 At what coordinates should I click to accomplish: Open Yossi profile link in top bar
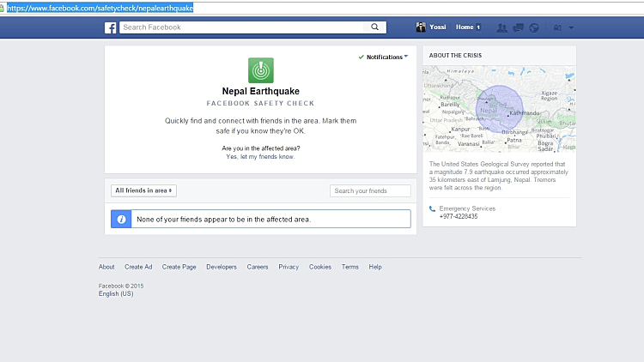(x=438, y=27)
